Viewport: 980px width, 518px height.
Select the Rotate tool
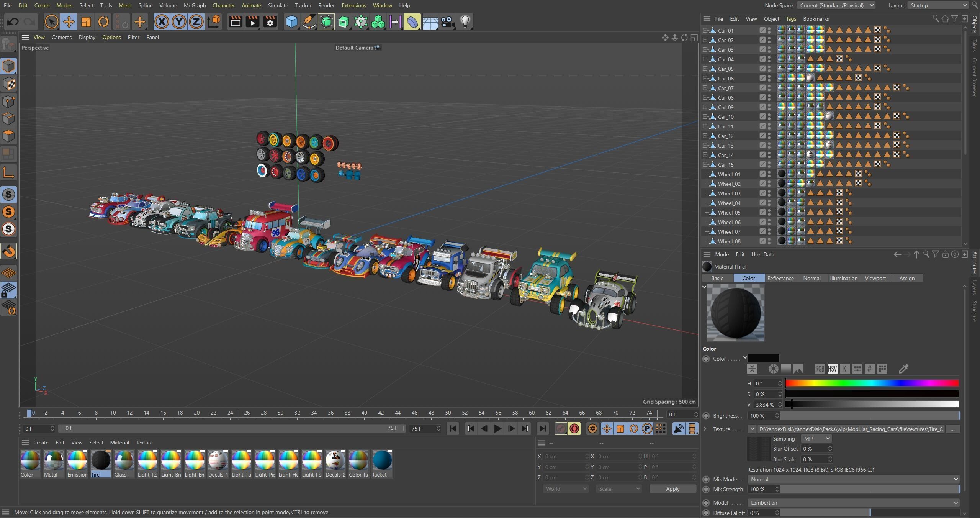[103, 22]
